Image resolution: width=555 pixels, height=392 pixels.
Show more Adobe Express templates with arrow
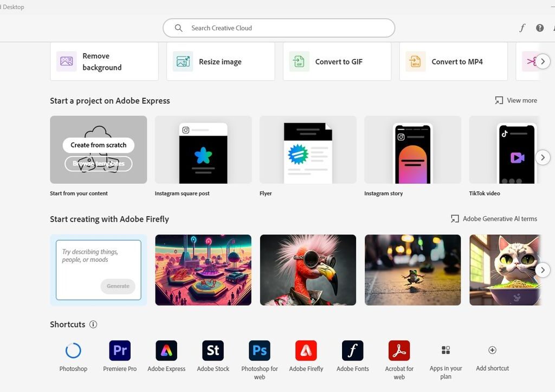pyautogui.click(x=543, y=158)
